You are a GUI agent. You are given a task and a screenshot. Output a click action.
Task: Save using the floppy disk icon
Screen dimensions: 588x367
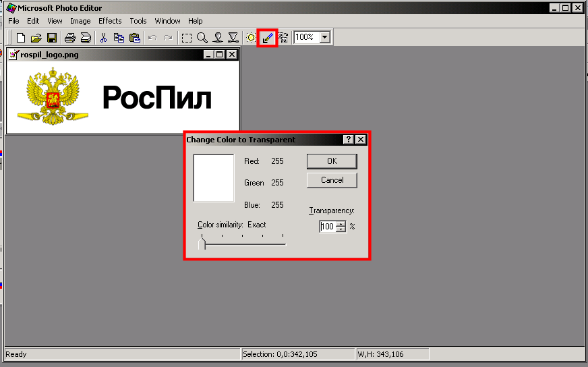(x=52, y=38)
